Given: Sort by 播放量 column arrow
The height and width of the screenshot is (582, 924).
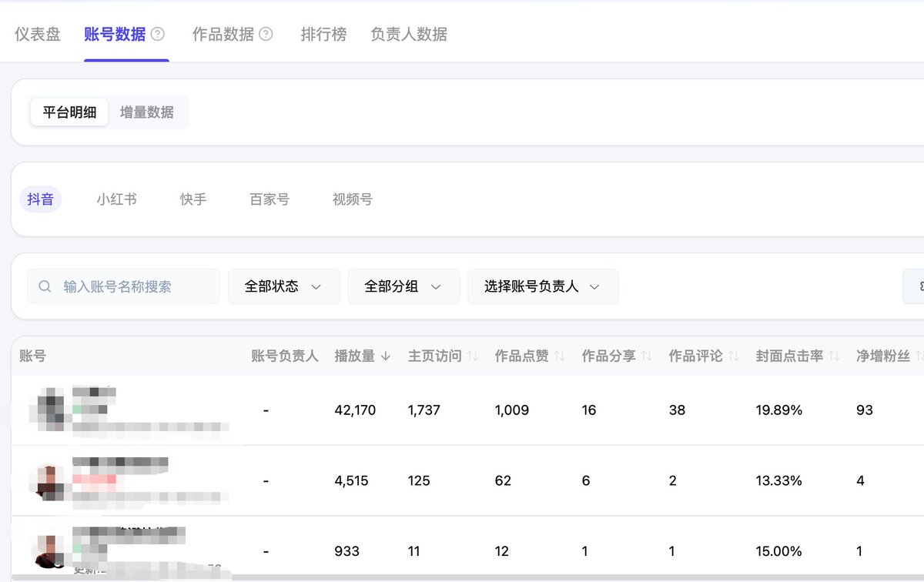Looking at the screenshot, I should pyautogui.click(x=386, y=356).
